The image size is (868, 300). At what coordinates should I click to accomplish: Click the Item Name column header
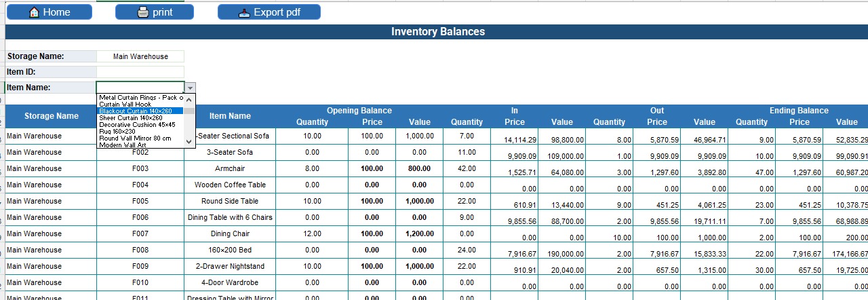click(230, 116)
